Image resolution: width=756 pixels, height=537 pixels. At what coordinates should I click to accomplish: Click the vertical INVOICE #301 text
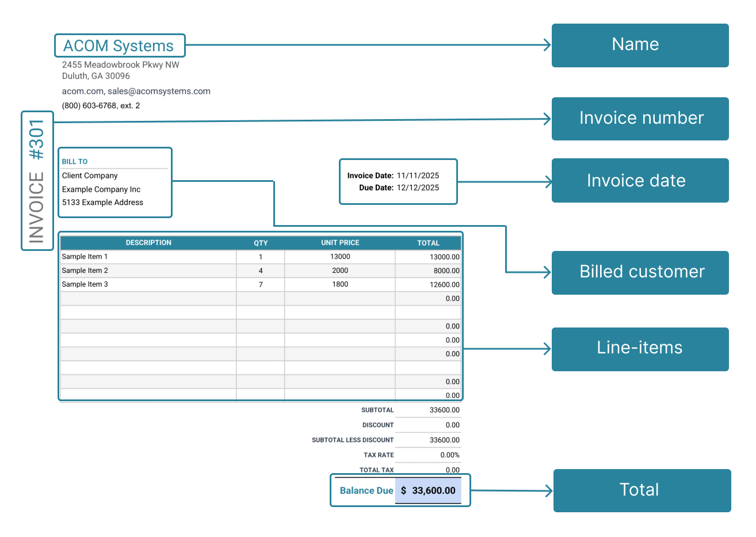point(37,181)
